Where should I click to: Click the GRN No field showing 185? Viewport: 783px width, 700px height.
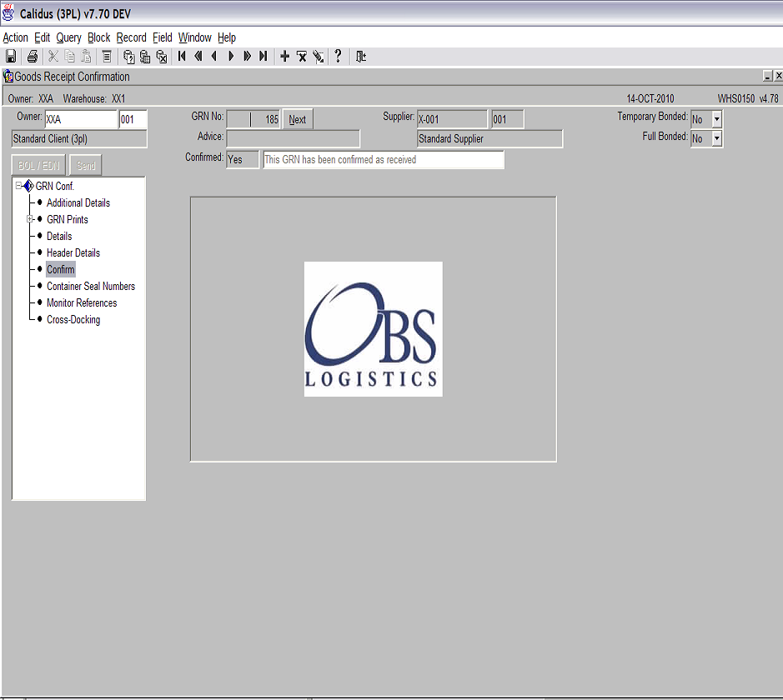253,119
